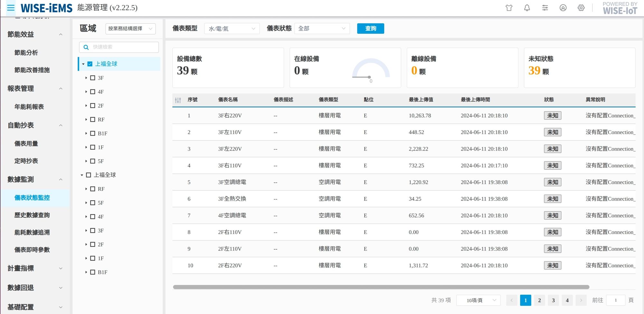Check the unchecked second 上福全球 box
Screen dimensions: 644x314
(x=89, y=175)
